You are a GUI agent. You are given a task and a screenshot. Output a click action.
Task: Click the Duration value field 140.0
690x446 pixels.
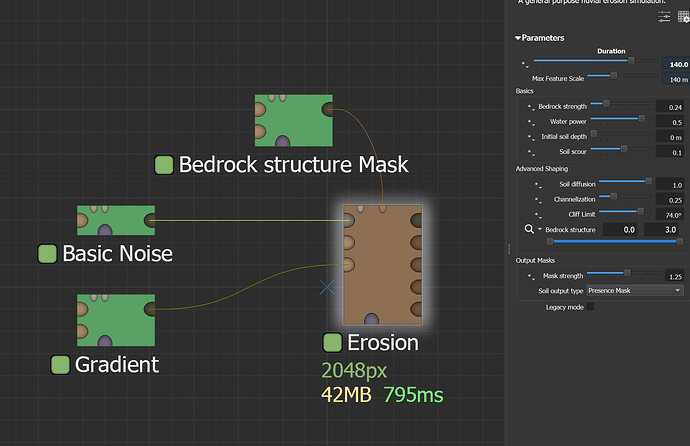676,64
